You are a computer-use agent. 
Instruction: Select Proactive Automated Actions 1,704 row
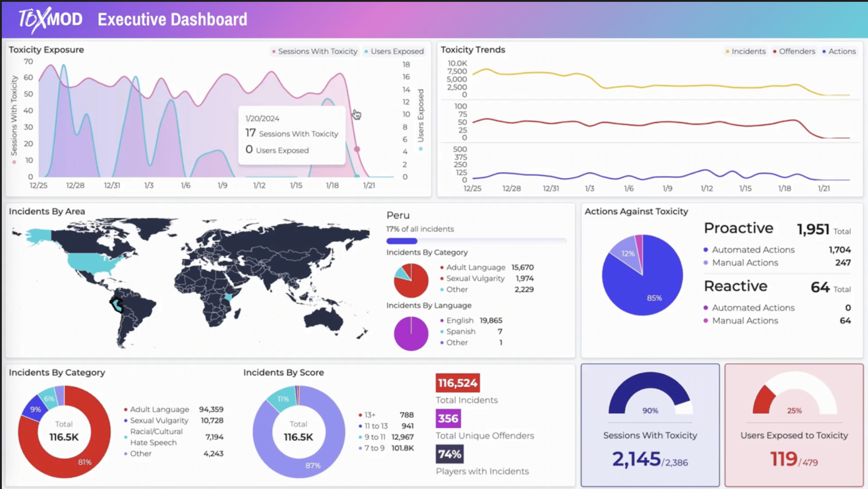(777, 250)
